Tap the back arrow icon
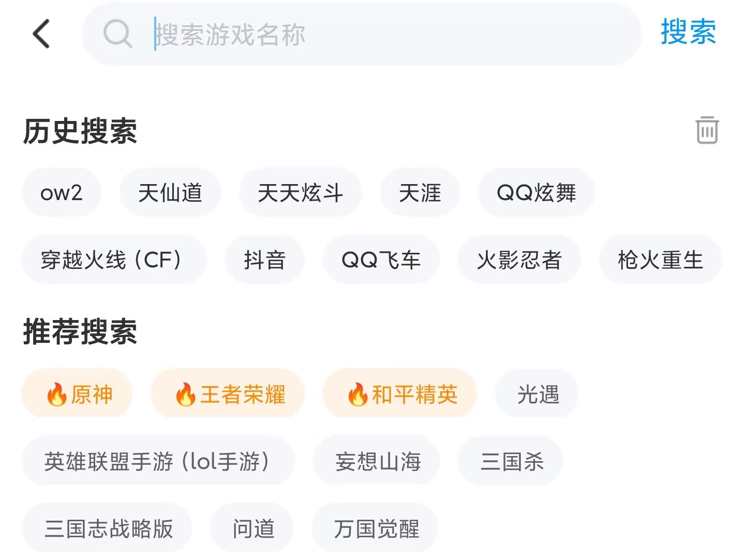Screen dimensions: 745x560 click(x=41, y=34)
